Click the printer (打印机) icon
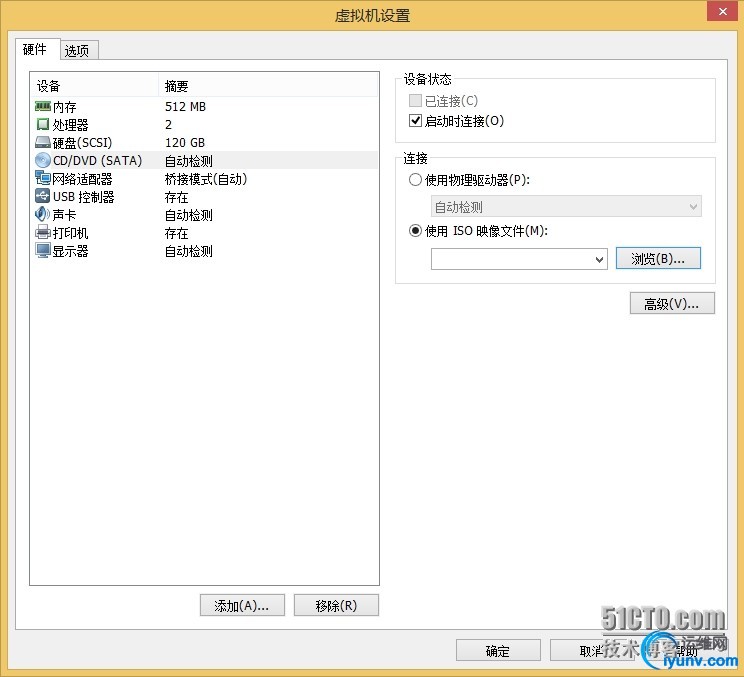The height and width of the screenshot is (677, 744). pyautogui.click(x=43, y=232)
